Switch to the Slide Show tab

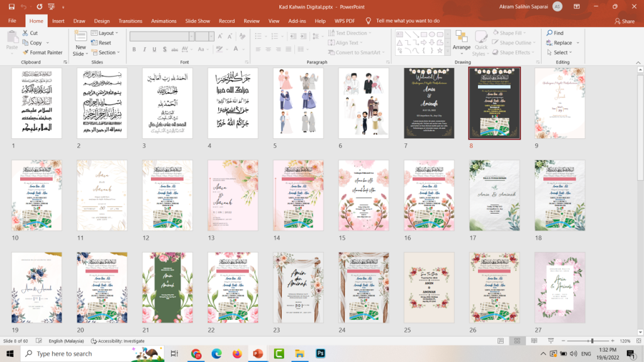197,21
